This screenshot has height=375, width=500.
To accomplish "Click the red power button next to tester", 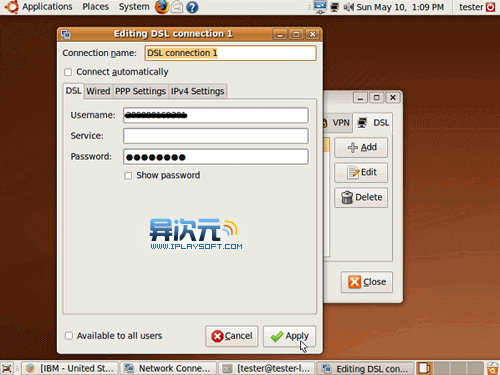I will pos(490,7).
